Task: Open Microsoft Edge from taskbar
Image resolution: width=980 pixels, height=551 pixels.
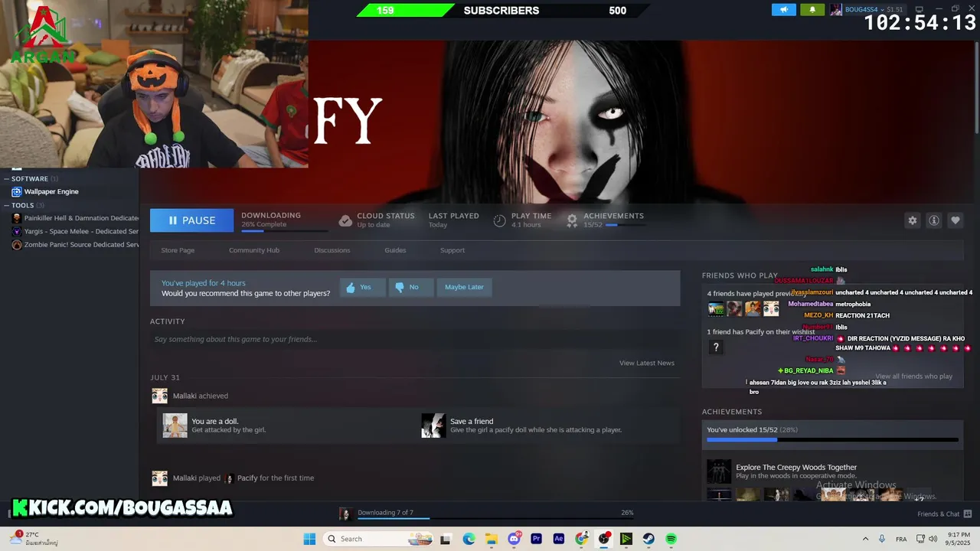Action: 469,539
